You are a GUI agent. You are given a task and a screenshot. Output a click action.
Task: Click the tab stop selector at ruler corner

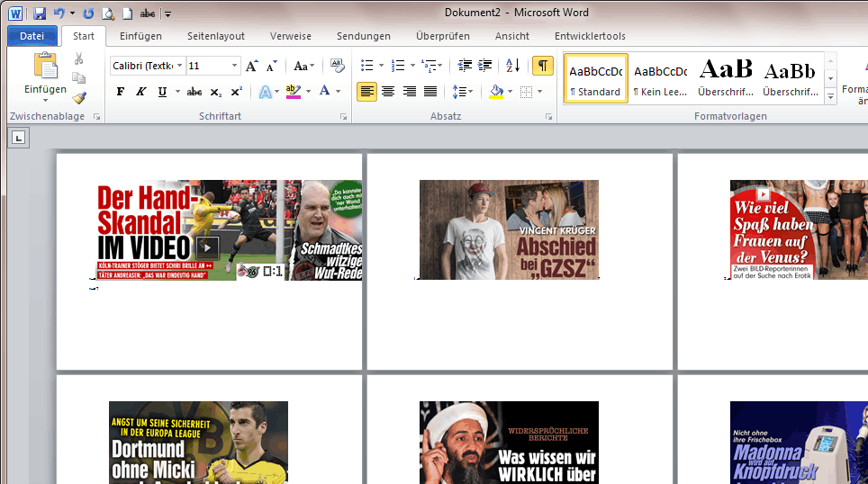click(18, 138)
